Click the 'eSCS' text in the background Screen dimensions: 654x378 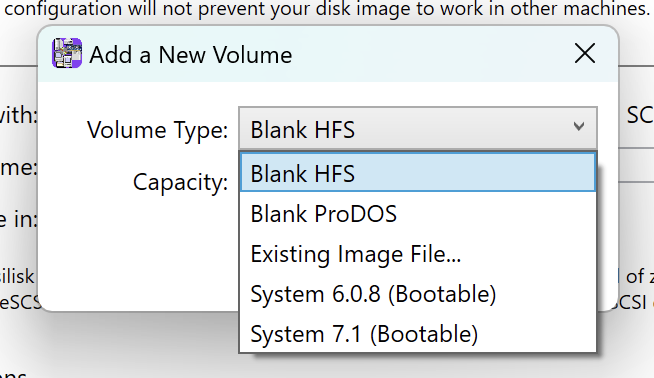click(20, 302)
